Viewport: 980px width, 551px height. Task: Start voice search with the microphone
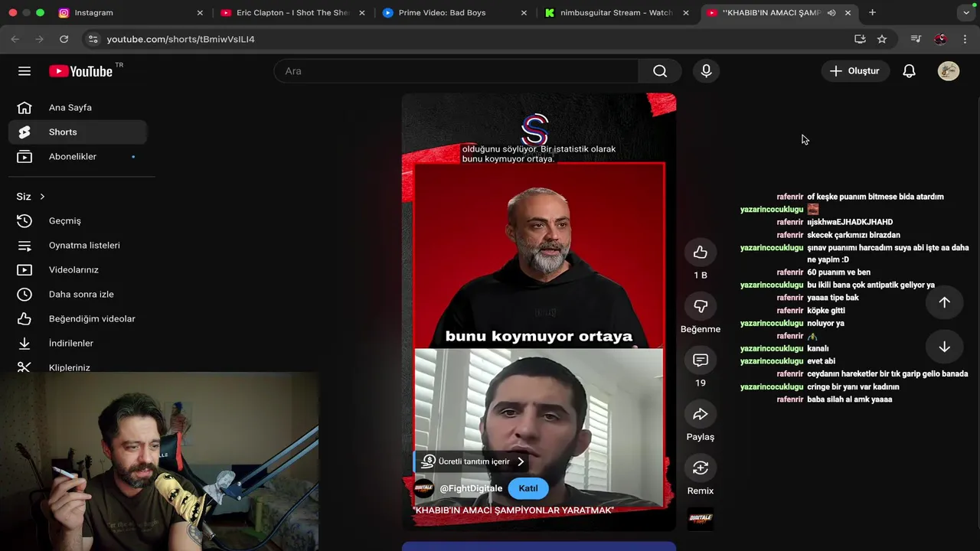tap(706, 71)
